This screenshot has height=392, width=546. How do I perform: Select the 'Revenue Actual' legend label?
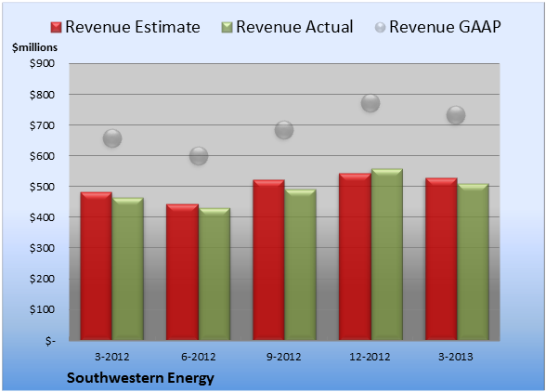(294, 27)
